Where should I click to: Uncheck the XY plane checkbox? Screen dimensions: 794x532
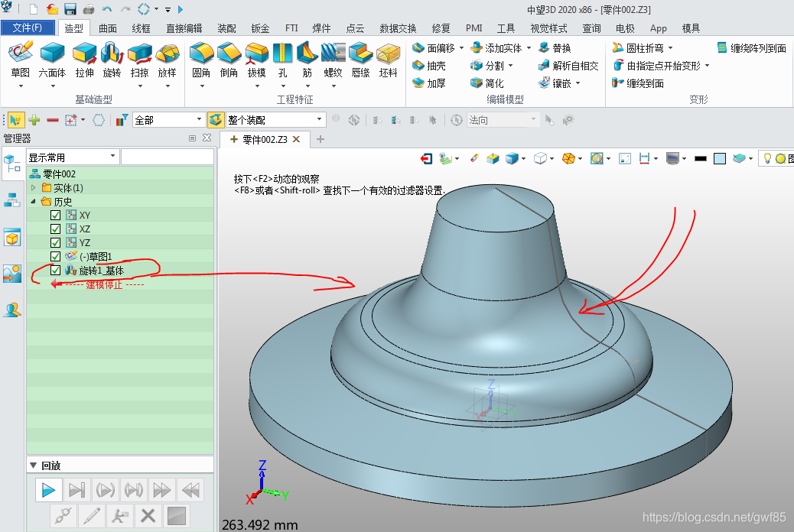[55, 216]
